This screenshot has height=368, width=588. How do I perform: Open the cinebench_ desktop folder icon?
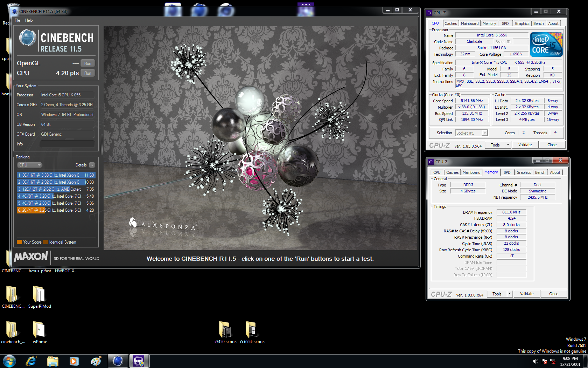click(x=13, y=332)
